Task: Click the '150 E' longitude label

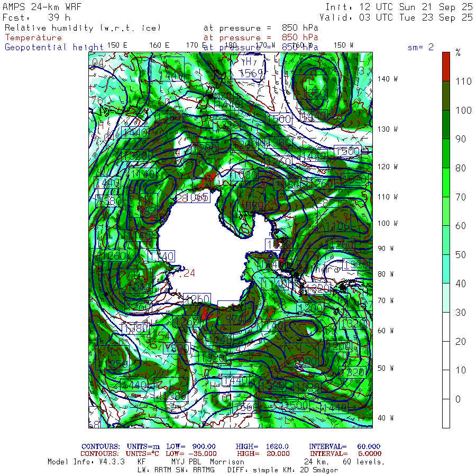Action: point(117,45)
